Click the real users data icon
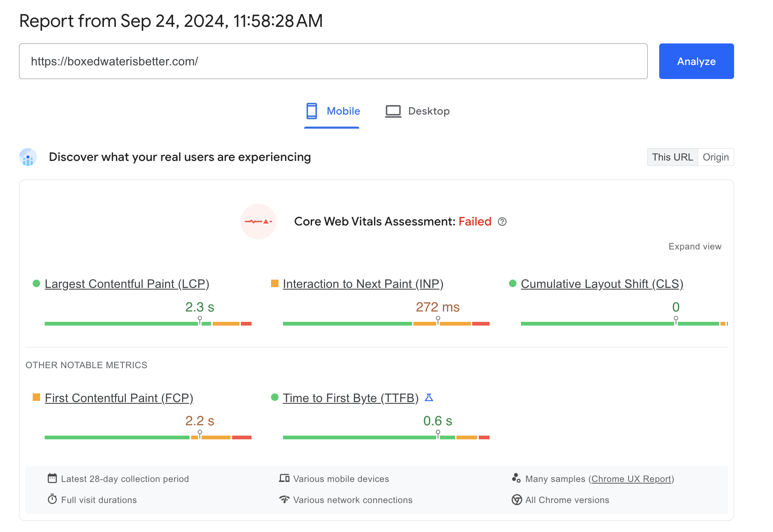Image resolution: width=773 pixels, height=532 pixels. 28,157
